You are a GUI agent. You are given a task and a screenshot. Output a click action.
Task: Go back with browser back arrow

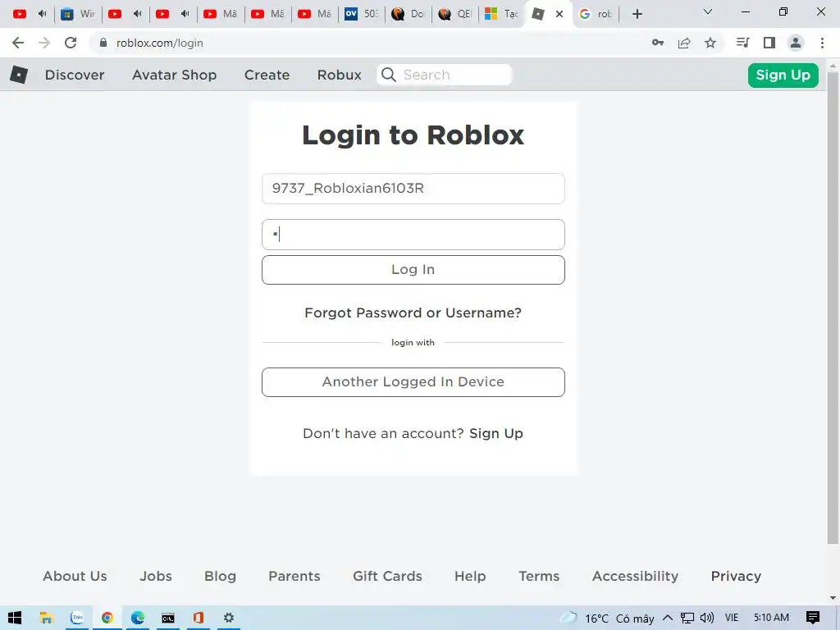18,43
